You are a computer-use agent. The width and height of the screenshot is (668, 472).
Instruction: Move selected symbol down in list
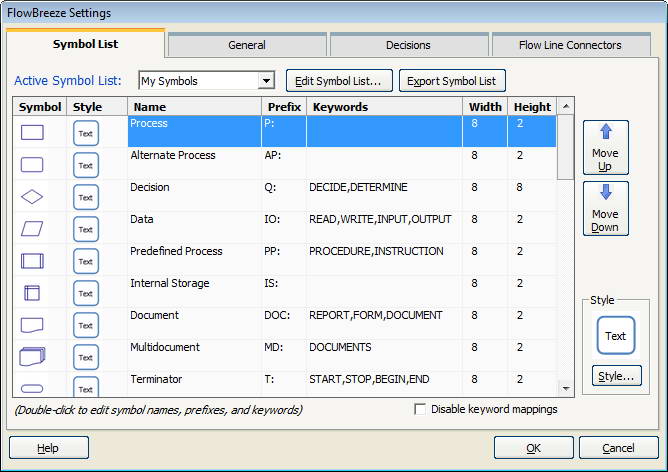tap(605, 208)
